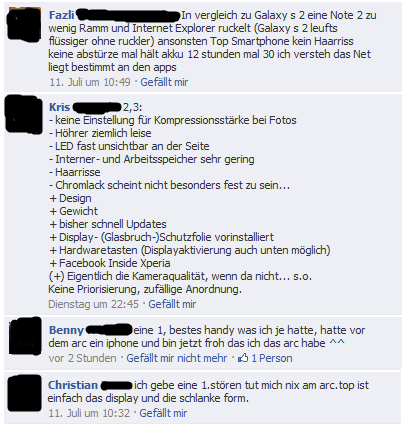Like Christian's comment via Gefällt mir

point(163,413)
